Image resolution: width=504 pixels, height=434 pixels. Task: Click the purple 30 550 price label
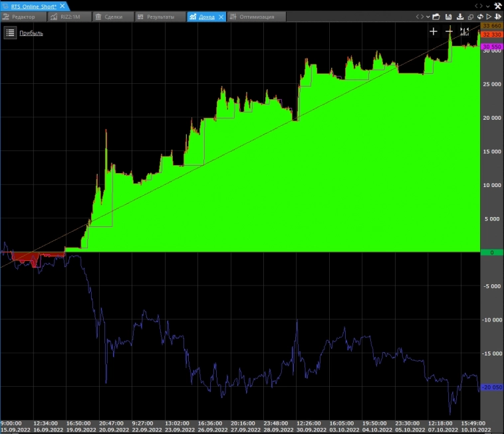click(x=491, y=47)
